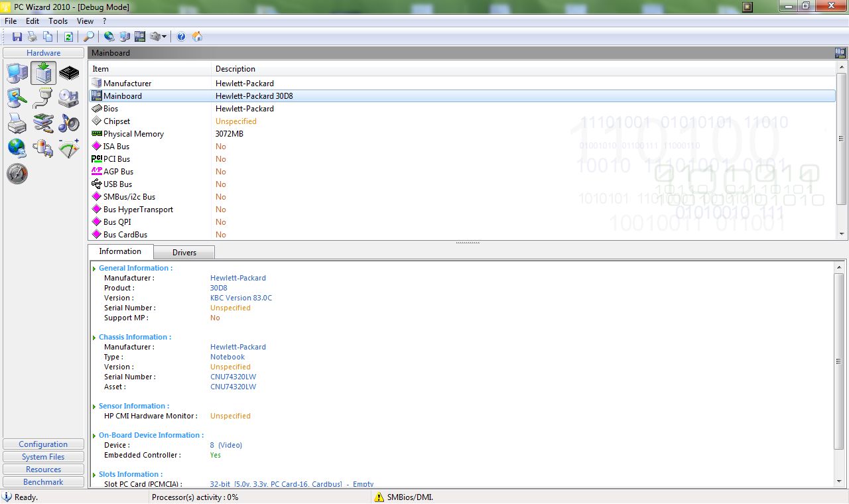Open the Video hardware panel in sidebar
The image size is (849, 504).
click(x=17, y=98)
